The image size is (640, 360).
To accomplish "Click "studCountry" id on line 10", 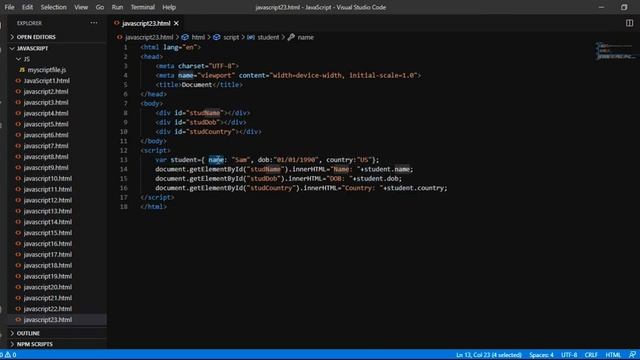I will tap(210, 132).
